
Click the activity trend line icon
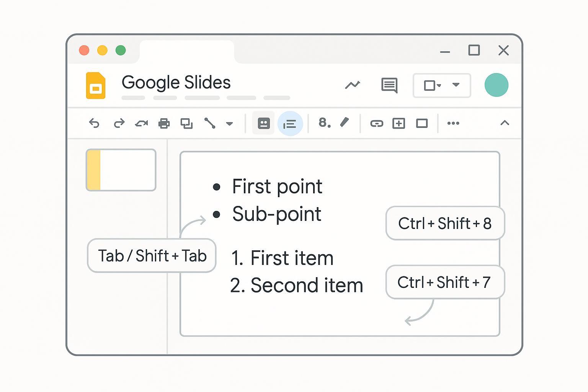353,85
